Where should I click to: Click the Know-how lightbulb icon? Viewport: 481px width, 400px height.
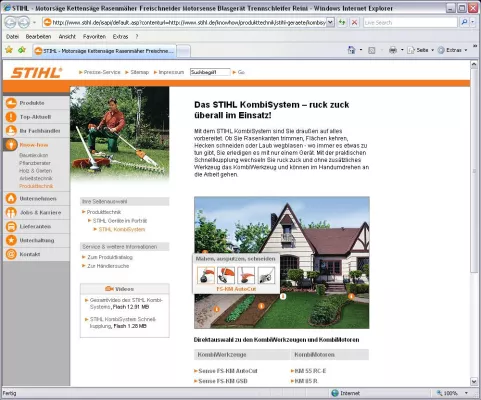11,145
